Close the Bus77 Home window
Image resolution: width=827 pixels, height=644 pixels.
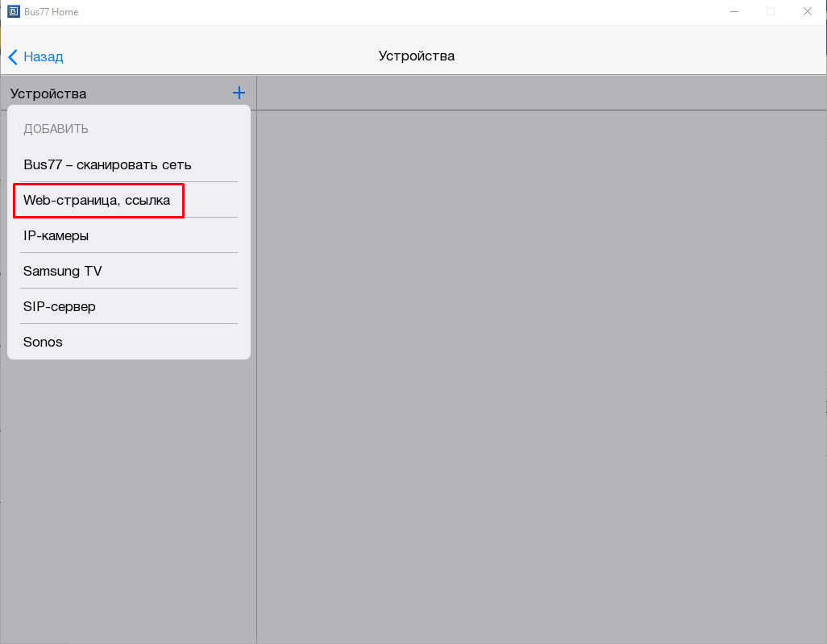807,11
